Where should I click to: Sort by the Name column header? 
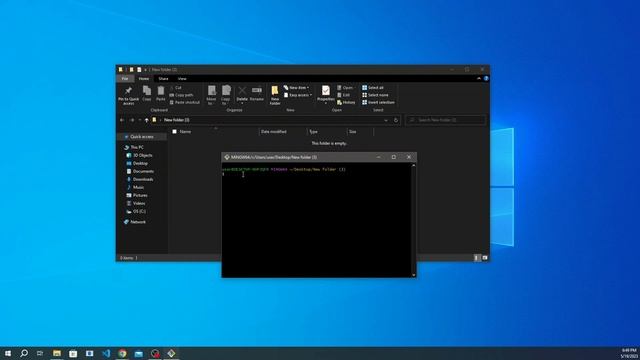coord(185,131)
